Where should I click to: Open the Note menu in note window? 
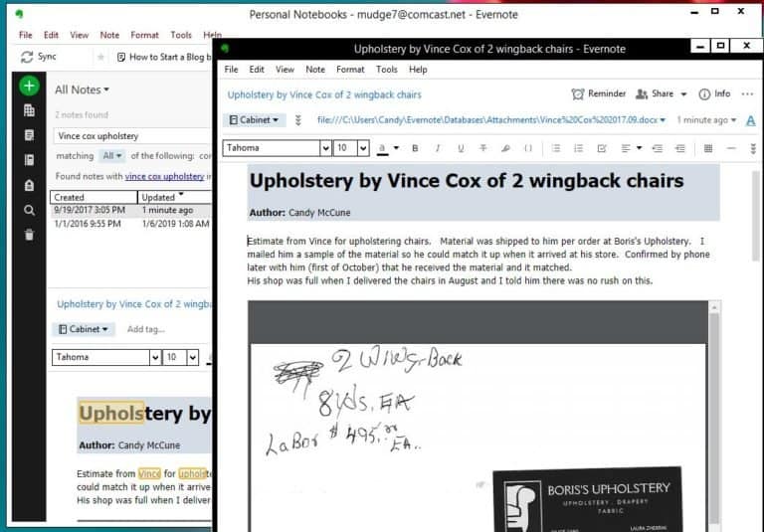[315, 70]
